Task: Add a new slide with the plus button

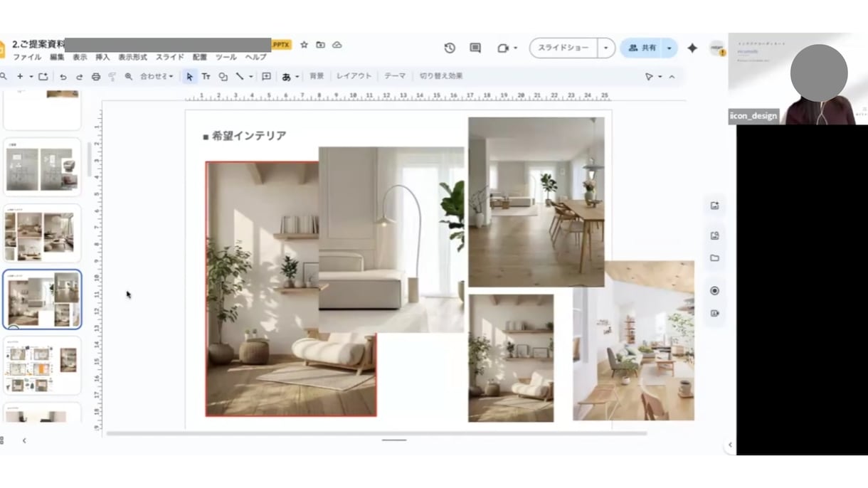Action: pos(20,77)
